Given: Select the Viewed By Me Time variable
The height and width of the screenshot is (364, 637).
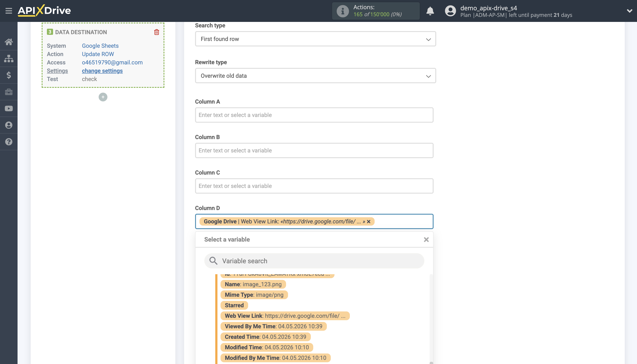Looking at the screenshot, I should click(x=274, y=326).
